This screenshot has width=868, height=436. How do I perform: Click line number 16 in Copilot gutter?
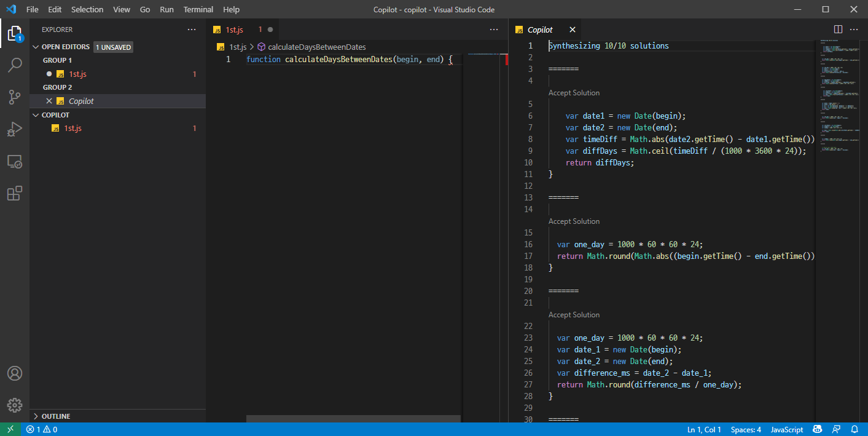click(528, 244)
